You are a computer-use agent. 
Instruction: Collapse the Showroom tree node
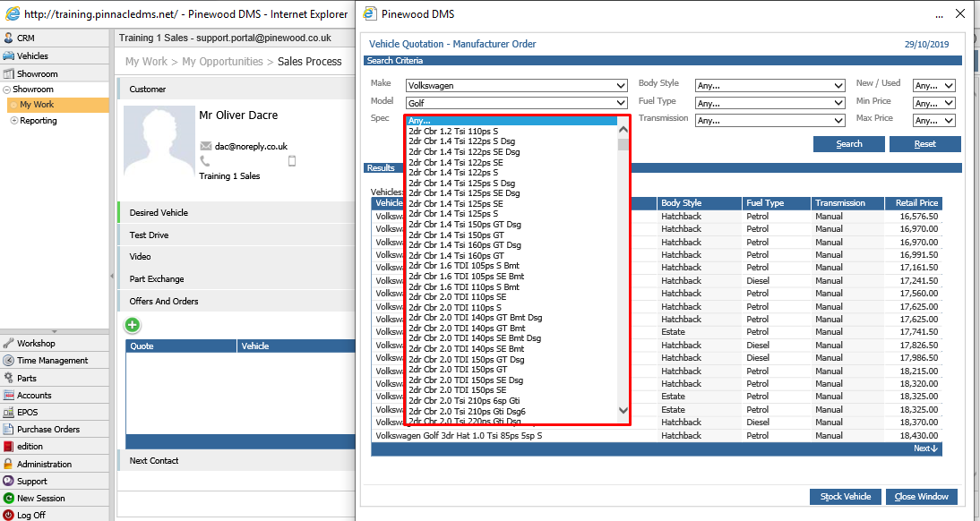(7, 90)
